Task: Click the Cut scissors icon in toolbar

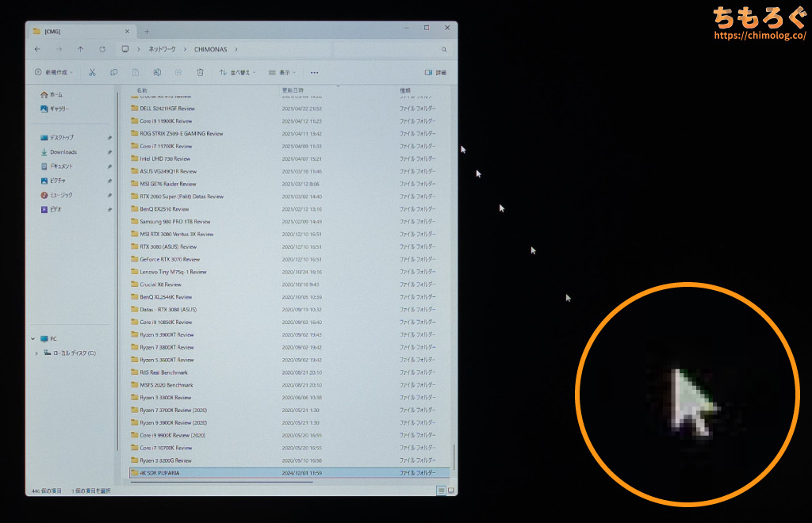Action: (x=92, y=72)
